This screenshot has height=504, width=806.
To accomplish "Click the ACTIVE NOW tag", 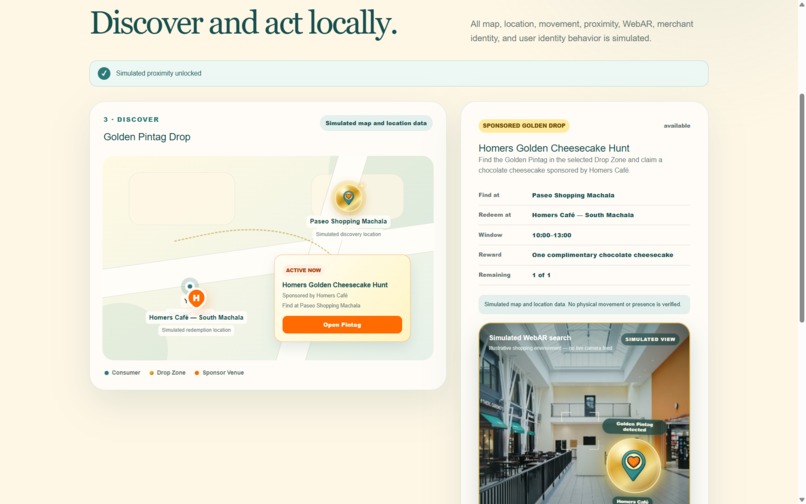I will [303, 270].
